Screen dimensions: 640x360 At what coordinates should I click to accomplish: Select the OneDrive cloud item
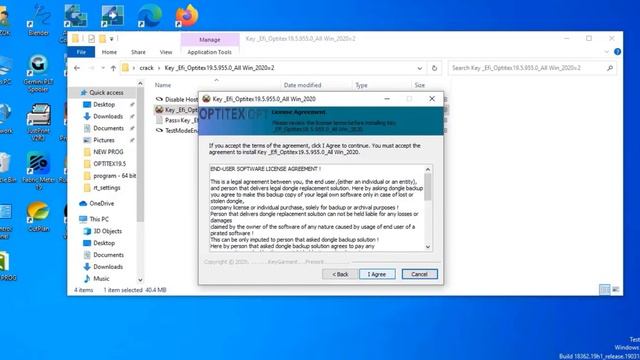point(97,203)
